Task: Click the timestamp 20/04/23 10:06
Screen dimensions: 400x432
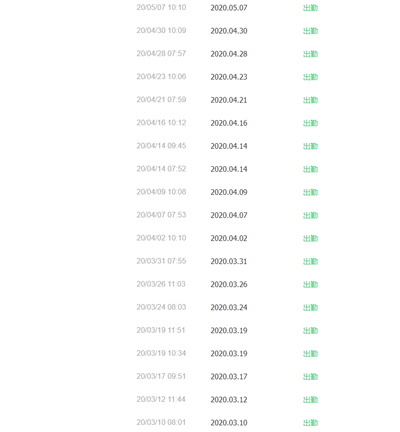Action: coord(161,77)
